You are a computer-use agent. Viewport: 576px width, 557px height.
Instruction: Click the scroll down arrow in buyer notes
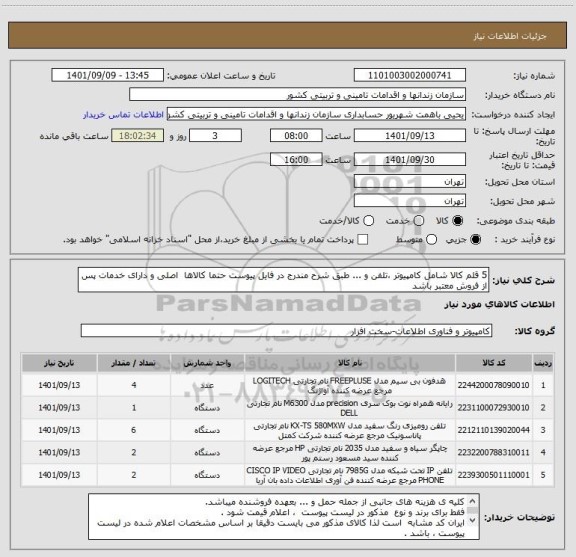[x=472, y=520]
